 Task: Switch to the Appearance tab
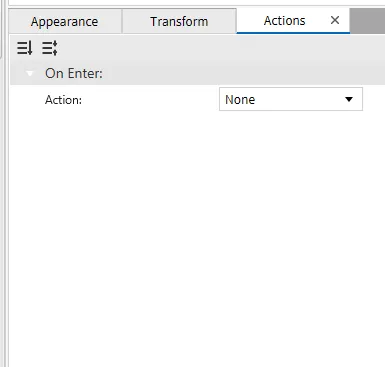(65, 21)
